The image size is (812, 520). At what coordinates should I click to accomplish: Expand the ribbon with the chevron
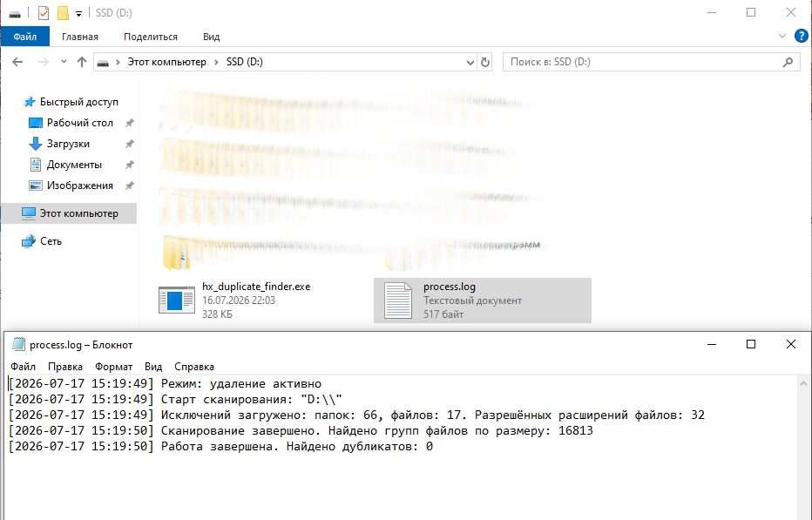pos(782,37)
